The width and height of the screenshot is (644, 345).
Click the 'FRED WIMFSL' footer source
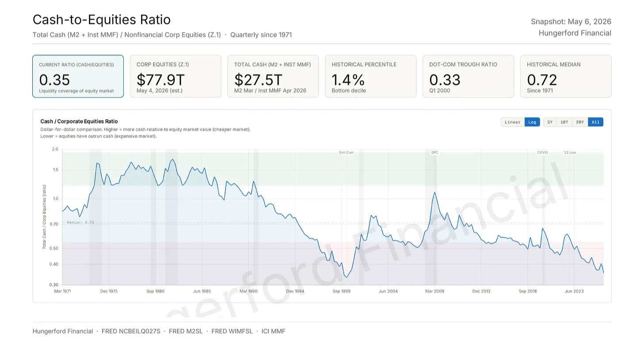[x=232, y=331]
